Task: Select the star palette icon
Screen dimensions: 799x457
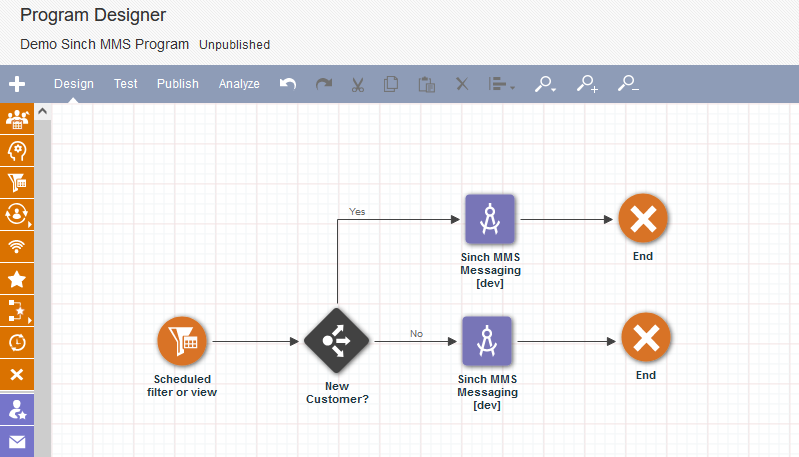Action: [x=17, y=279]
